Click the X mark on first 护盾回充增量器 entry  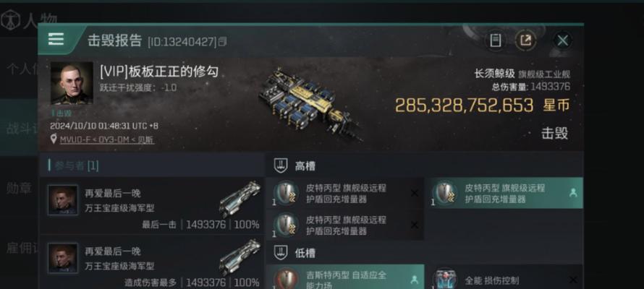[415, 193]
